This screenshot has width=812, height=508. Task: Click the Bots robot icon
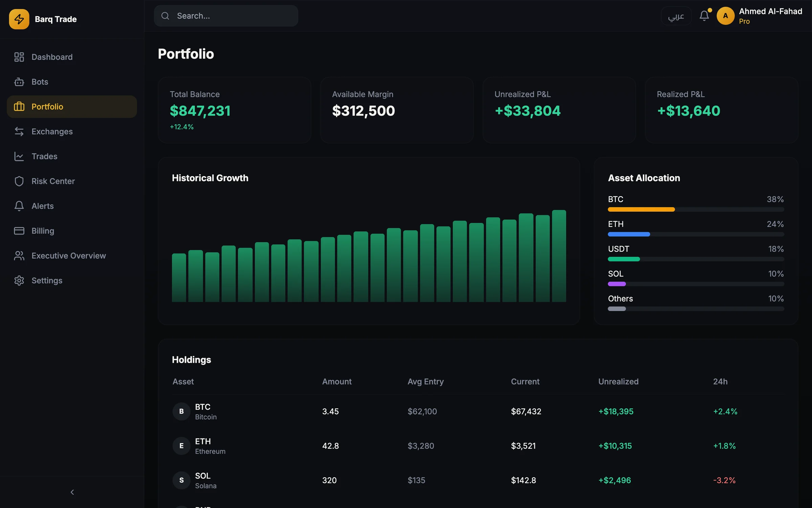click(19, 82)
